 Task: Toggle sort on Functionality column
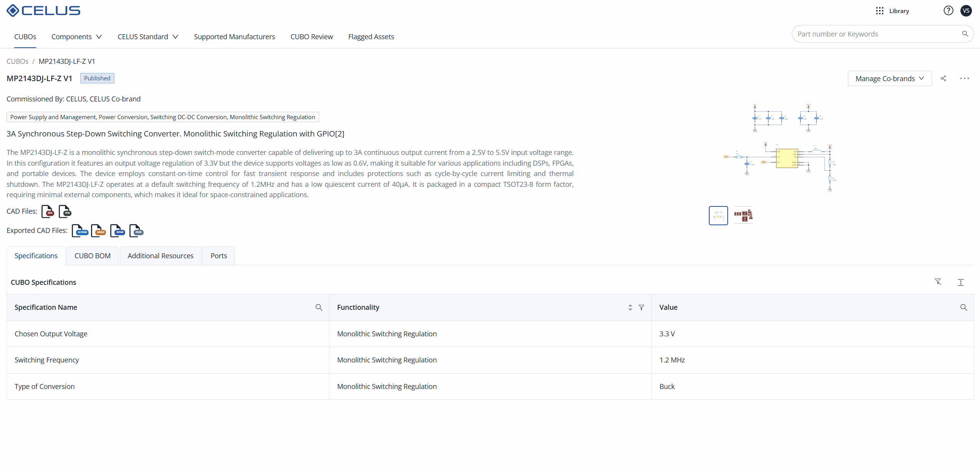(x=630, y=307)
